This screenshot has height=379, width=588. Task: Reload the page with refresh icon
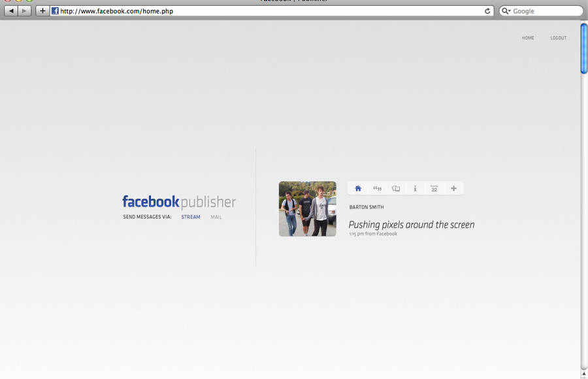[487, 11]
